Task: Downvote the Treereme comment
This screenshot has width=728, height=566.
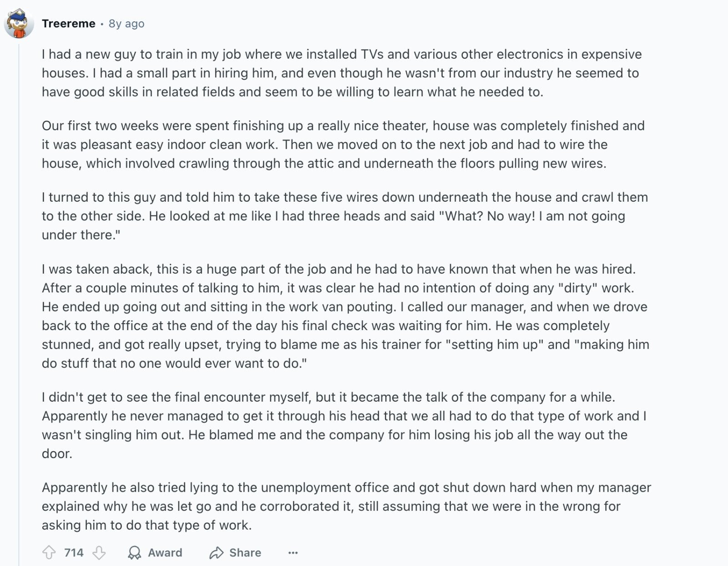Action: (99, 552)
